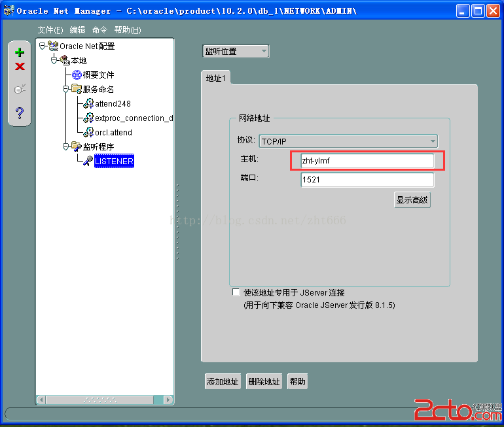The image size is (504, 427).
Task: Click the 帮助 button at bottom
Action: click(x=297, y=381)
